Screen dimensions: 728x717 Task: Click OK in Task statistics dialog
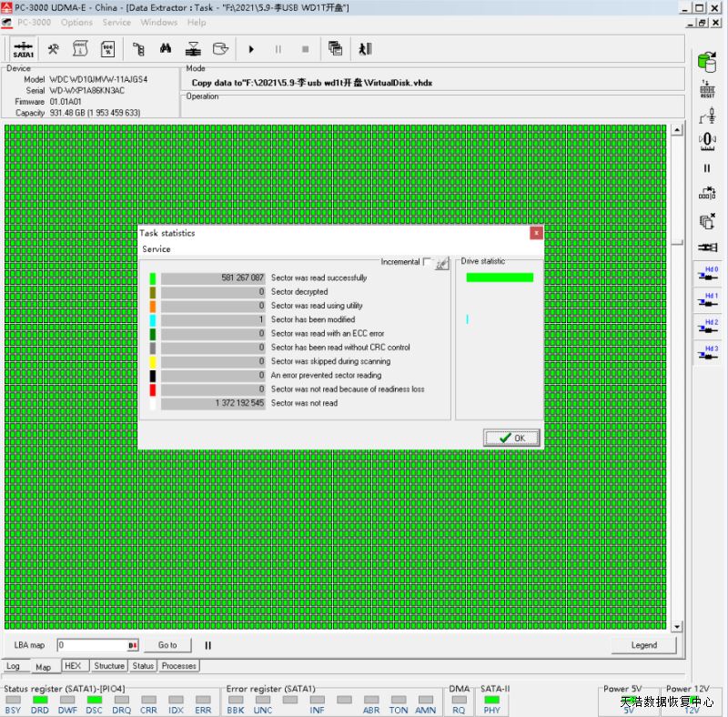pyautogui.click(x=511, y=438)
